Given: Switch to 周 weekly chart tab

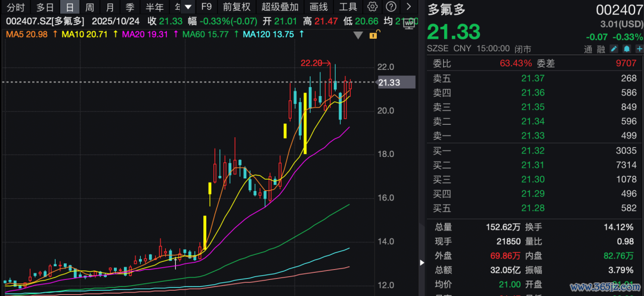Looking at the screenshot, I should [x=89, y=7].
